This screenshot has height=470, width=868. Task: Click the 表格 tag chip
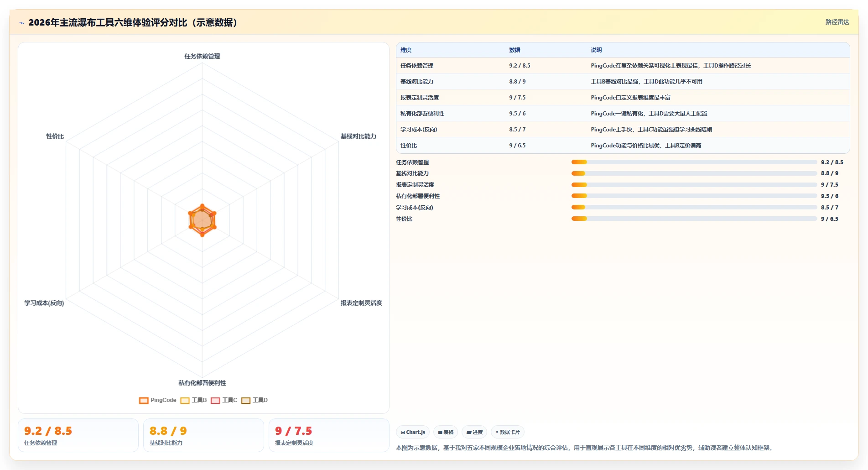point(446,432)
